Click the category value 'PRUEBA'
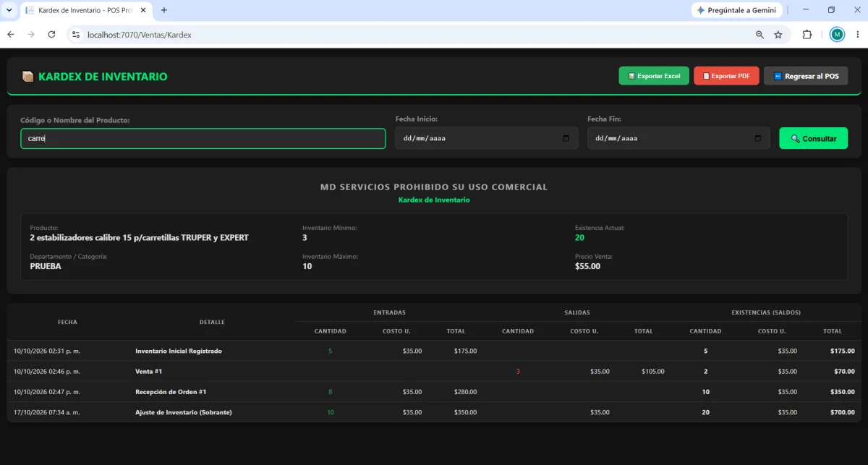Image resolution: width=868 pixels, height=465 pixels. tap(46, 266)
